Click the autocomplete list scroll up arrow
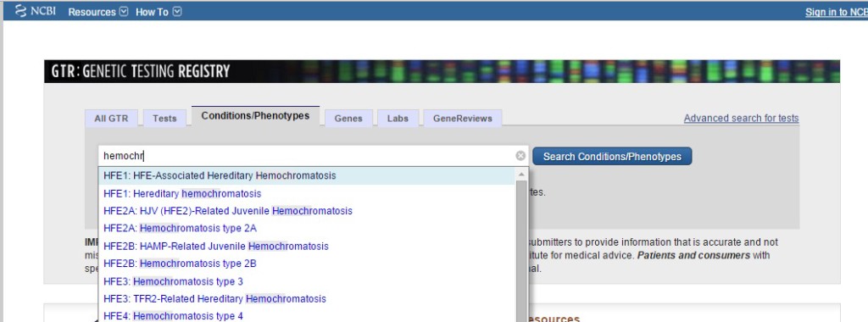Viewport: 868px width, 322px height. (521, 175)
